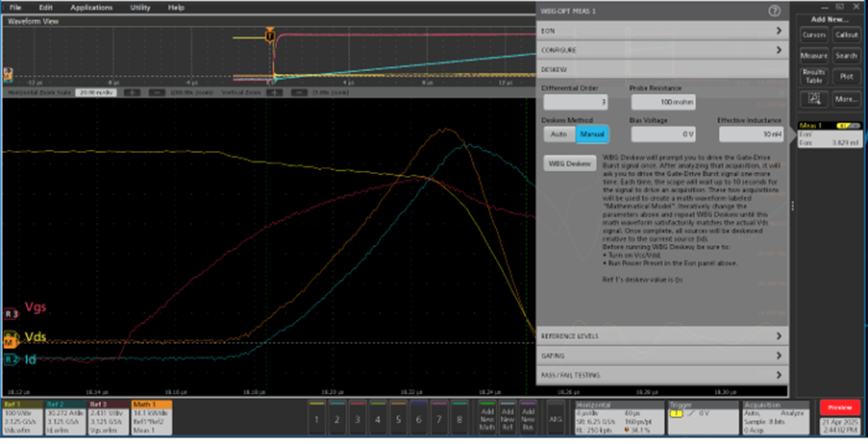Set Deskew Method to Auto
The width and height of the screenshot is (868, 444).
pyautogui.click(x=559, y=135)
